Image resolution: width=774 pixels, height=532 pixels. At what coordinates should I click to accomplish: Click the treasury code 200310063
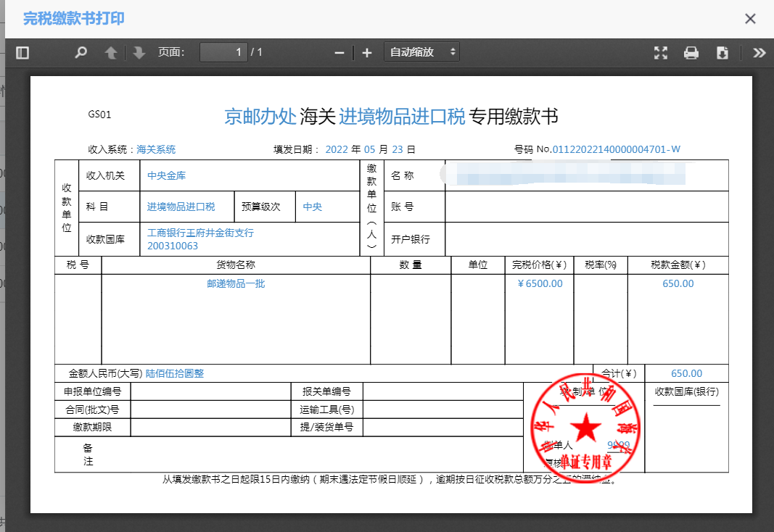pos(172,246)
